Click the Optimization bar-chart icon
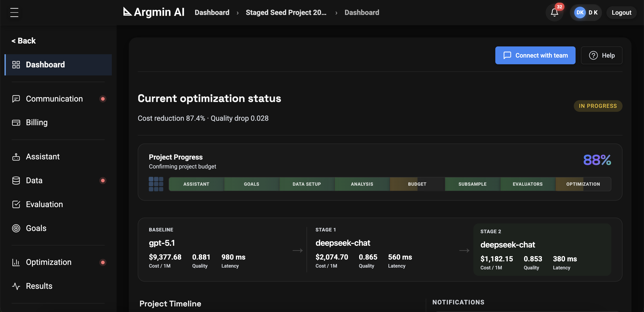This screenshot has width=644, height=312. (x=16, y=262)
